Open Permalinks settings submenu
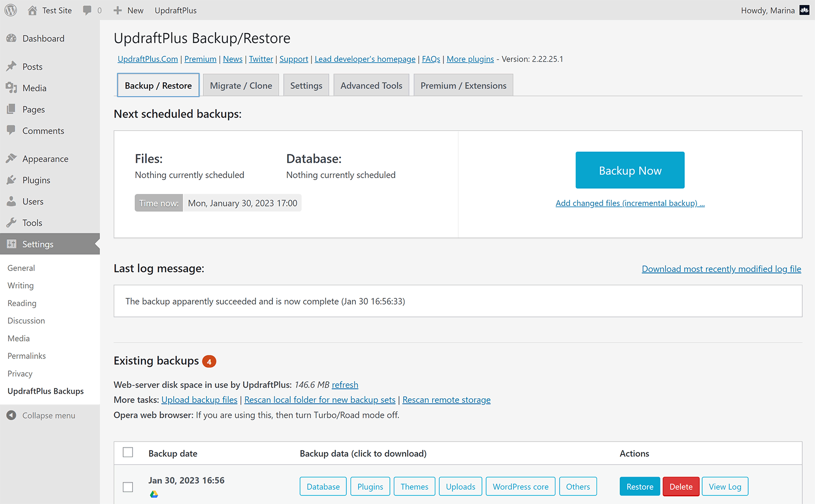 (27, 356)
